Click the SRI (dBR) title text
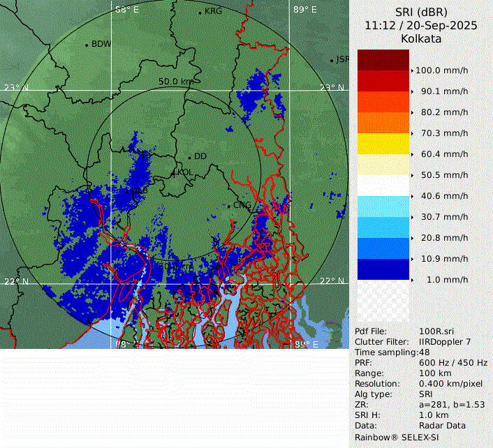The height and width of the screenshot is (448, 493). [x=420, y=12]
